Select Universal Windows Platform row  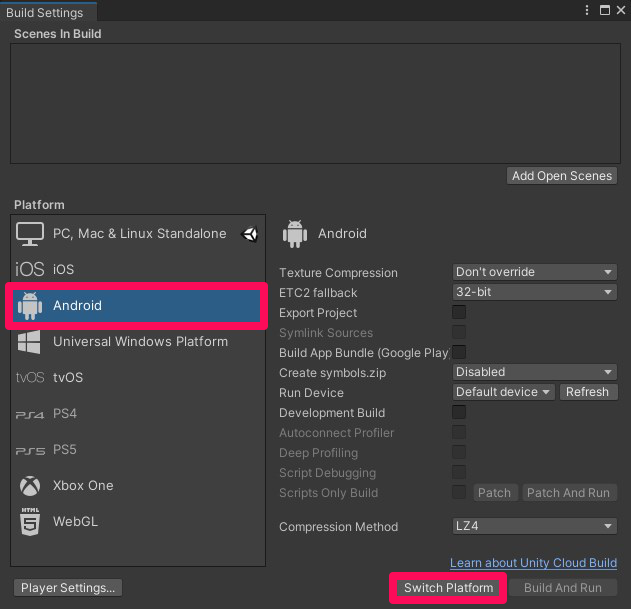(138, 342)
